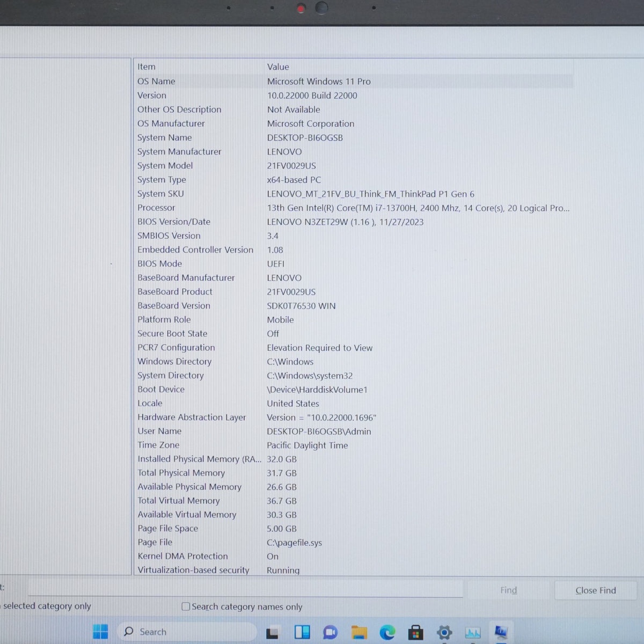Switch to the performance monitor taskbar icon
The height and width of the screenshot is (644, 644).
[473, 632]
